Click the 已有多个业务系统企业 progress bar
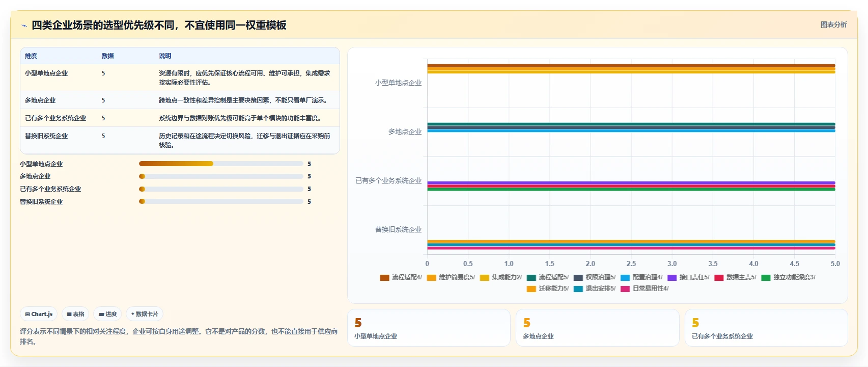 pyautogui.click(x=221, y=189)
